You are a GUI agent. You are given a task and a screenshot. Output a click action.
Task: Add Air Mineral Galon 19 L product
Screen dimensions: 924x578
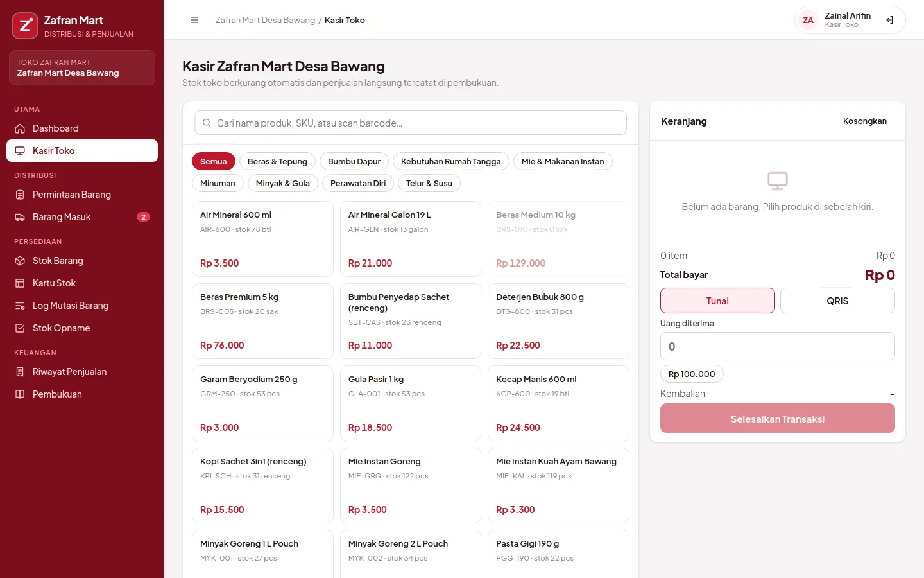[411, 239]
